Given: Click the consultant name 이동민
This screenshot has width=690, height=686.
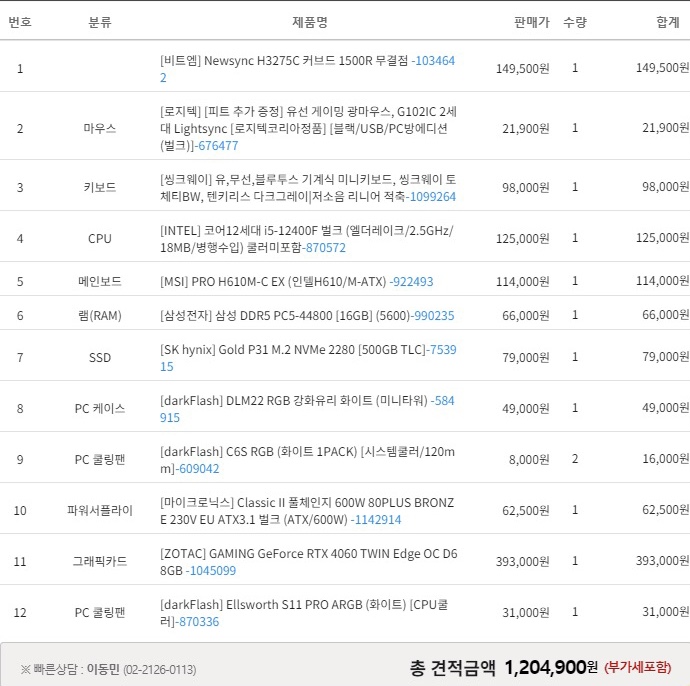Looking at the screenshot, I should (x=103, y=670).
